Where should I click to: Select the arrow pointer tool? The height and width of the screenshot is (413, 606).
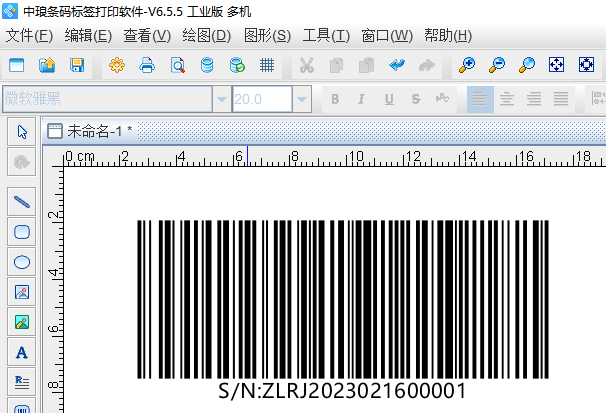(x=22, y=132)
